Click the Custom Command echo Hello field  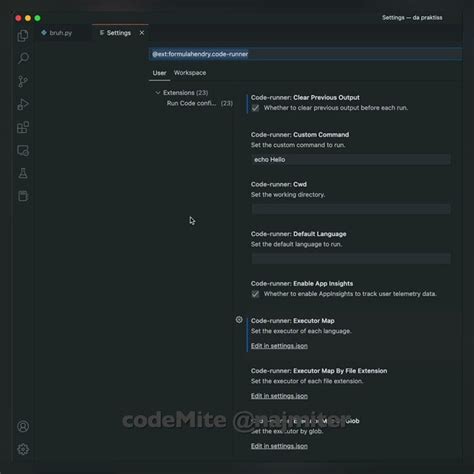tap(351, 159)
